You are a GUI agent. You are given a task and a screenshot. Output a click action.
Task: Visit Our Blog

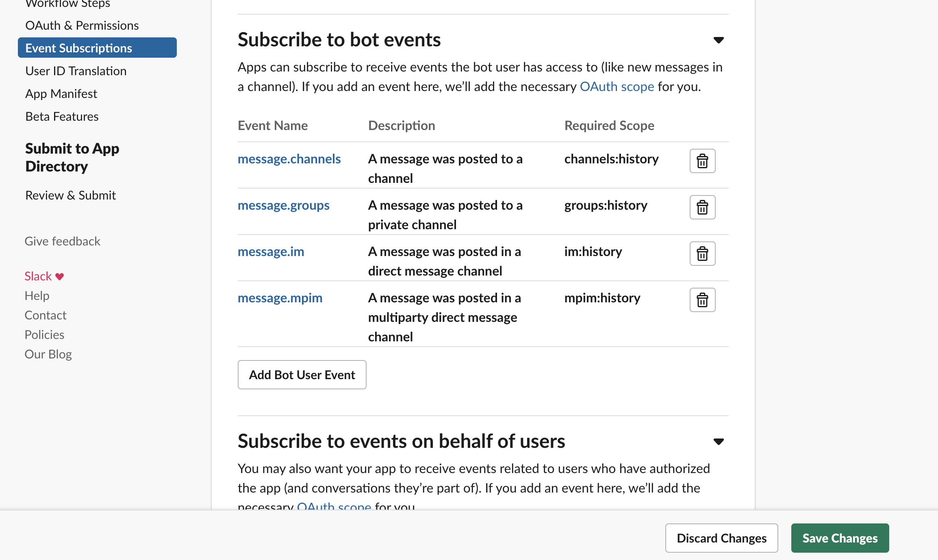click(48, 354)
